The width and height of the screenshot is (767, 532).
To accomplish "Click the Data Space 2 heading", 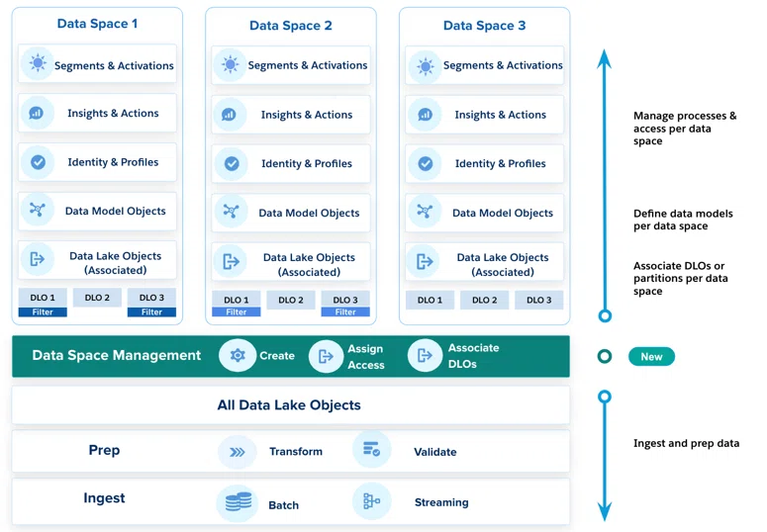I will (x=291, y=26).
